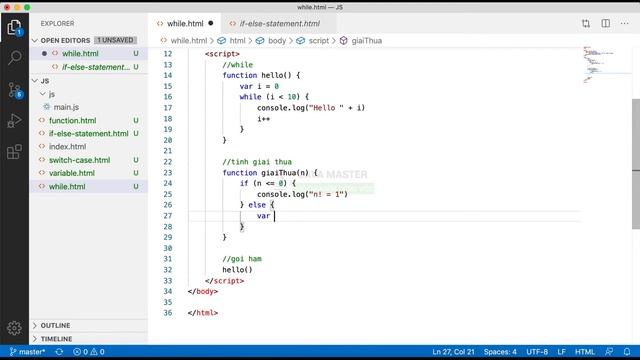Click the EXPLORER panel title
Screen dimensions: 640x360
[x=57, y=24]
